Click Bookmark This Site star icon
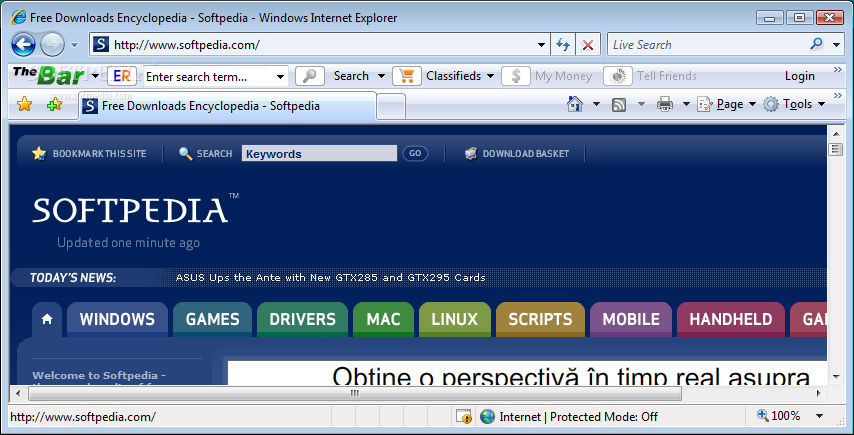Viewport: 854px width, 435px height. (39, 154)
